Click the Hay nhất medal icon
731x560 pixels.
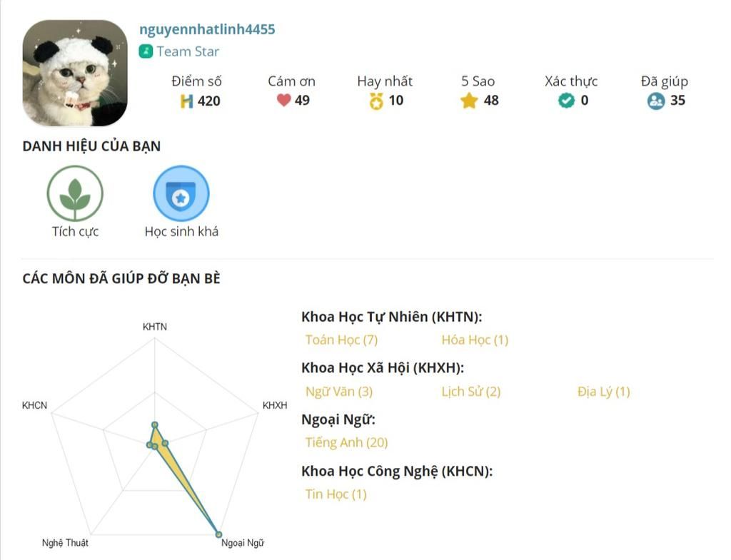(376, 101)
